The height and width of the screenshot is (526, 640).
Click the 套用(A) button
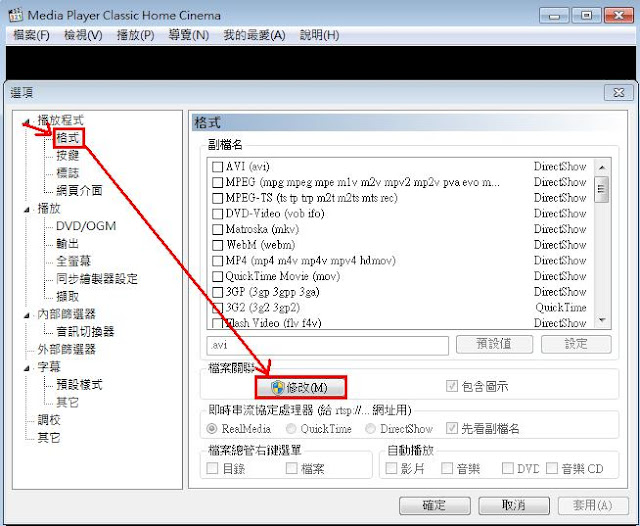(593, 506)
